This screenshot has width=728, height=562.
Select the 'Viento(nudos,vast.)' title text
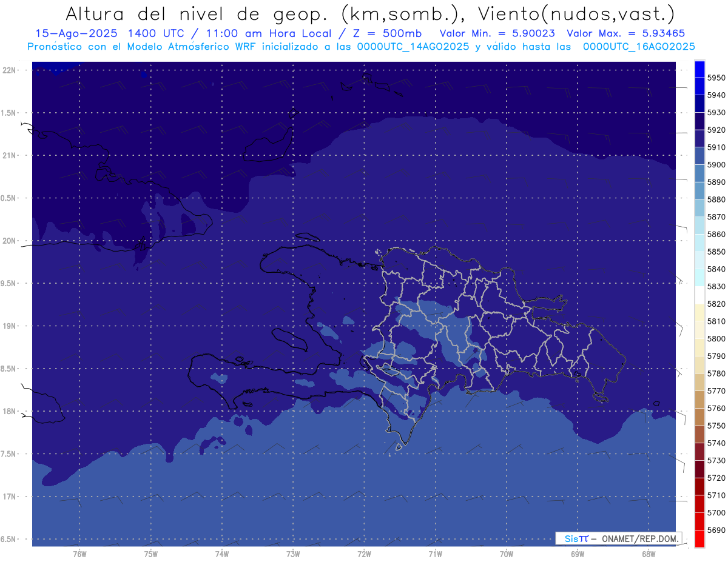[576, 13]
